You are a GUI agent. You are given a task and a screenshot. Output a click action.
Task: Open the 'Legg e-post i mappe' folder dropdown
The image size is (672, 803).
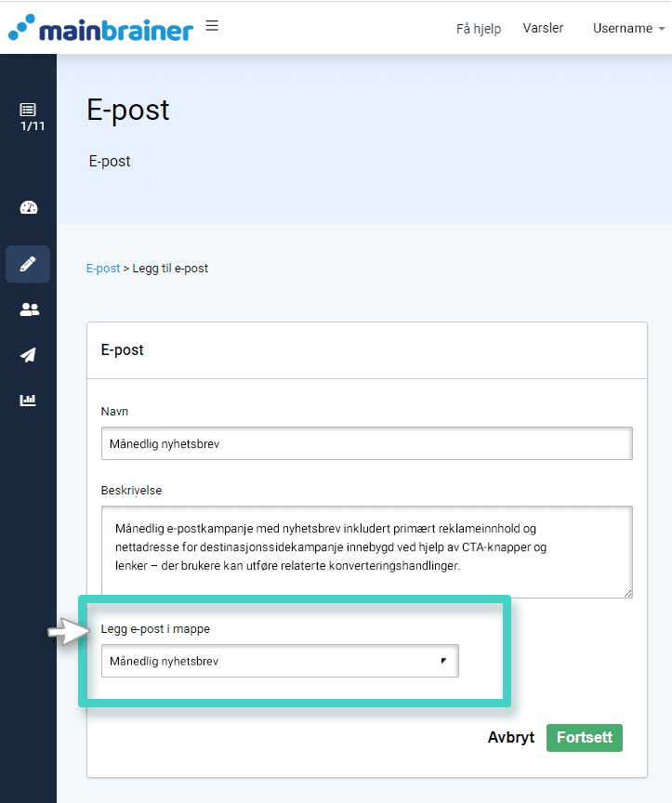click(x=279, y=662)
